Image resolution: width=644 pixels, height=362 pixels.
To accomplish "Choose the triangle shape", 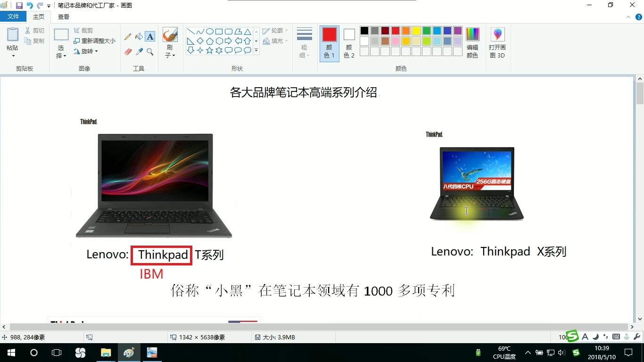I will click(248, 32).
